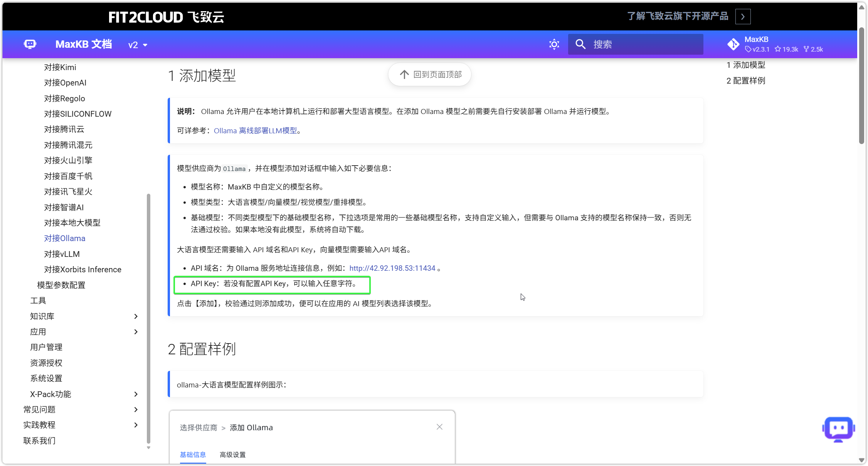This screenshot has width=868, height=466.
Task: Open the MaxKB GitHub repository icon
Action: (x=733, y=44)
